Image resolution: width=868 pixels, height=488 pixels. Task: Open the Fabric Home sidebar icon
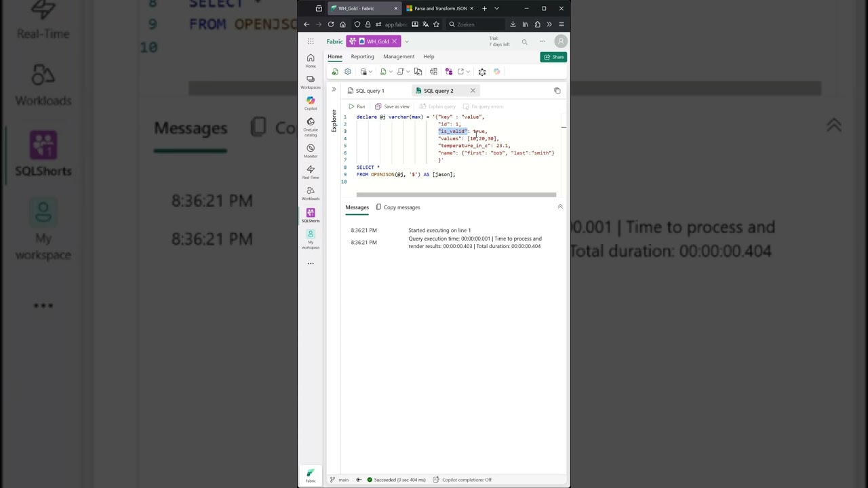tap(311, 60)
